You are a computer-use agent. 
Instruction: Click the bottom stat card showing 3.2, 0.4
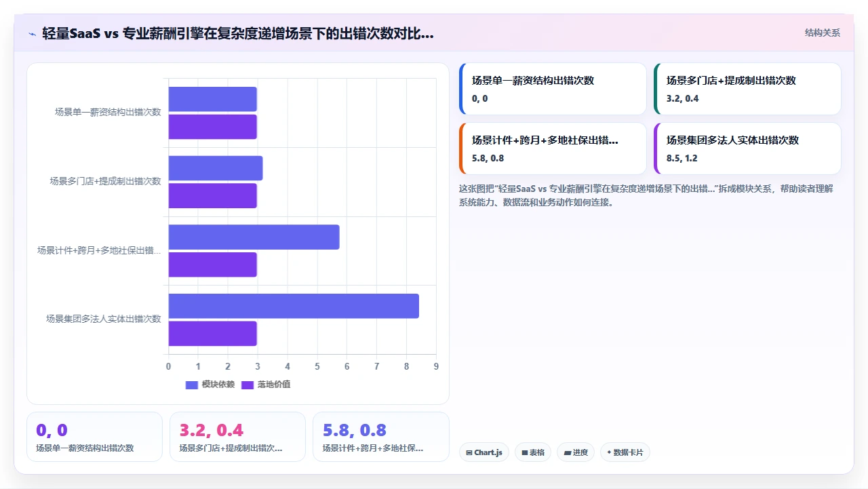point(237,437)
